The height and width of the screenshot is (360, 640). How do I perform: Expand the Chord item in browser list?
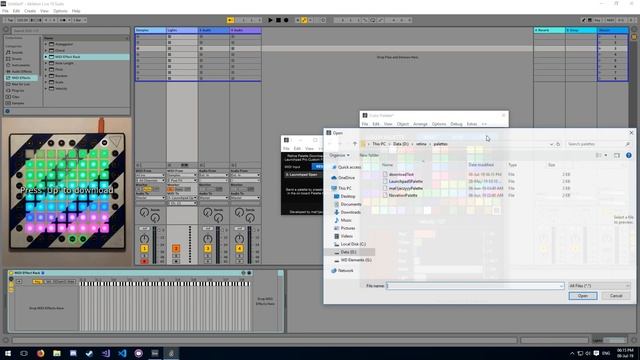46,51
